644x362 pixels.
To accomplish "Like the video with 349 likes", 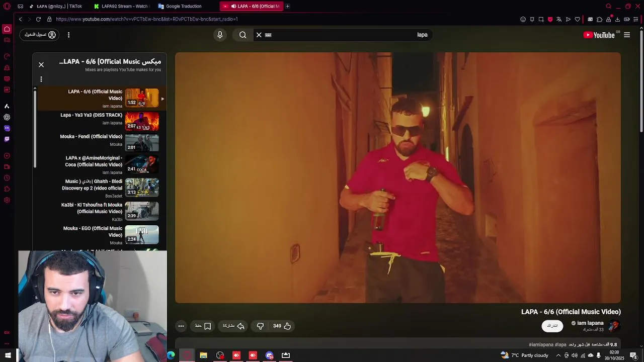I will [282, 326].
